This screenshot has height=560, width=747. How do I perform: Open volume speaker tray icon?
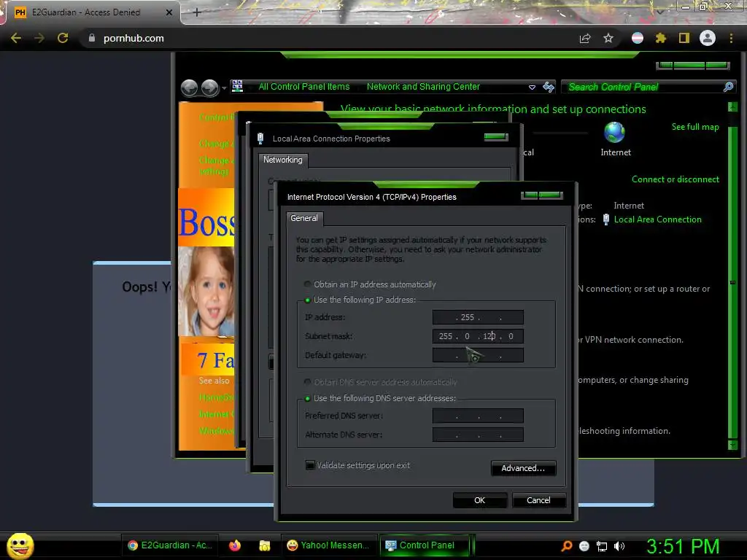619,546
